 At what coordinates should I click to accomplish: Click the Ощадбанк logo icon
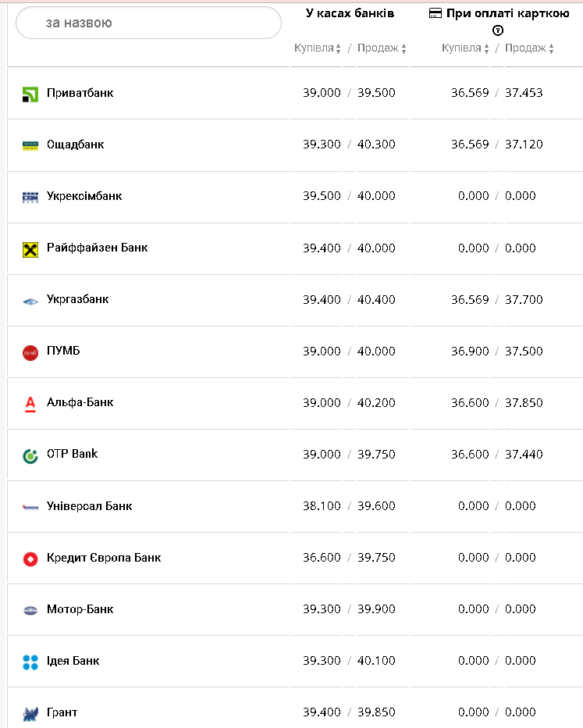[30, 145]
